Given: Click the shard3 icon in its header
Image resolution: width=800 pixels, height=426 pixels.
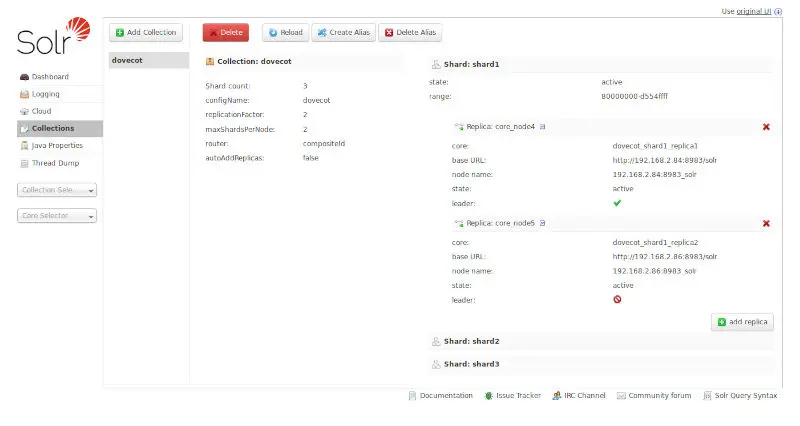Looking at the screenshot, I should [x=436, y=364].
